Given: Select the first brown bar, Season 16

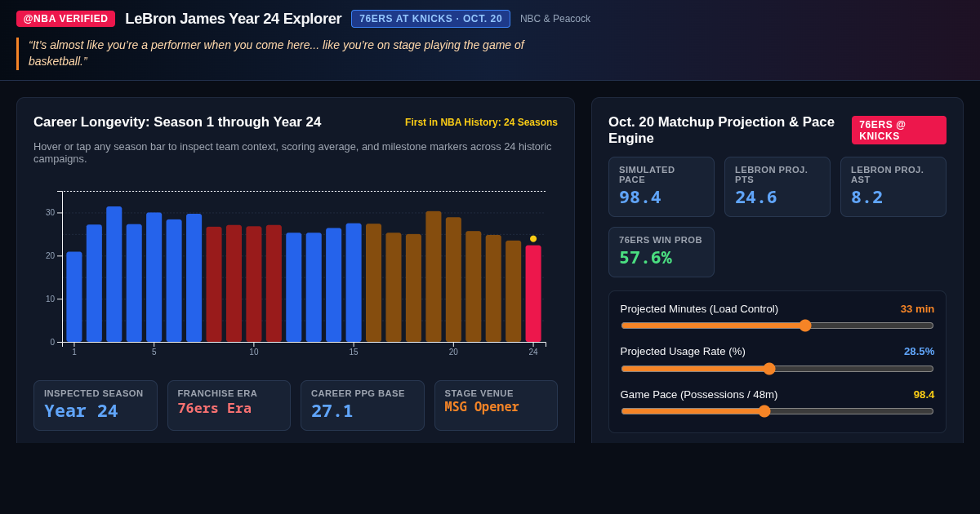Looking at the screenshot, I should (373, 283).
